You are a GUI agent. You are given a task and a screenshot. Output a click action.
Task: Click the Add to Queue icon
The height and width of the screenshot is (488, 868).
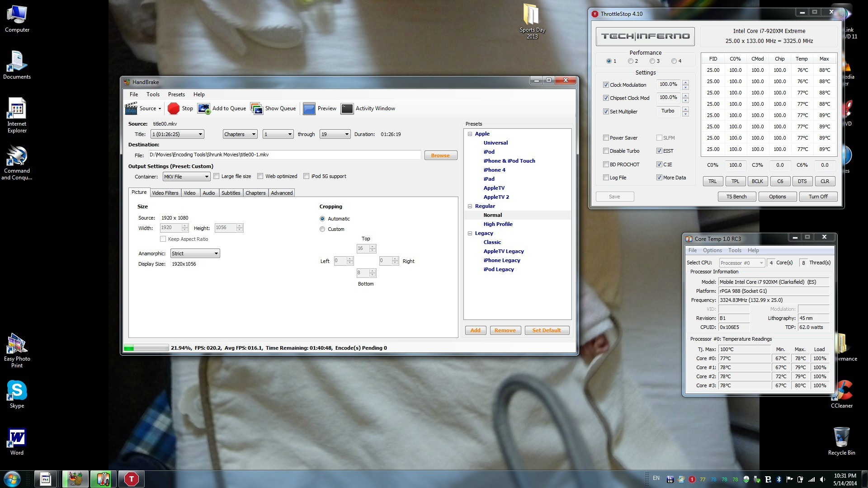tap(204, 108)
